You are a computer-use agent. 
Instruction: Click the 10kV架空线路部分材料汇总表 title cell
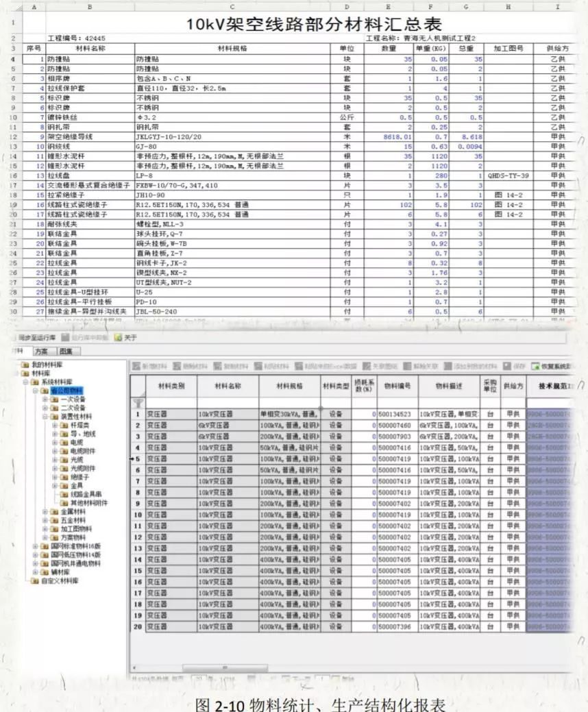(314, 23)
